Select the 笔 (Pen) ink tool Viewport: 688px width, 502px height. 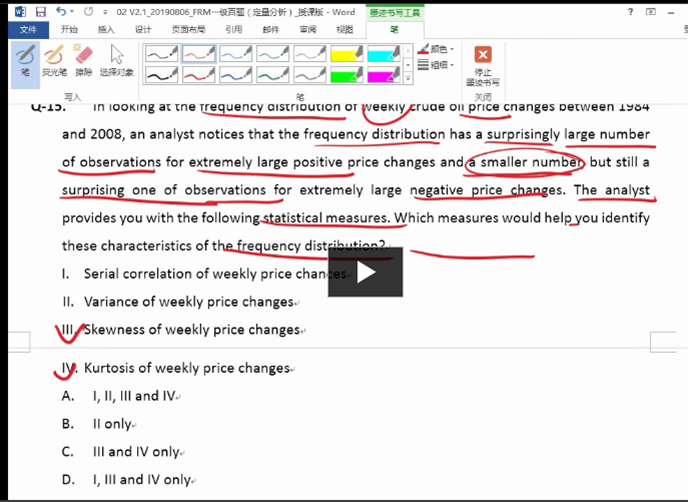[x=24, y=60]
